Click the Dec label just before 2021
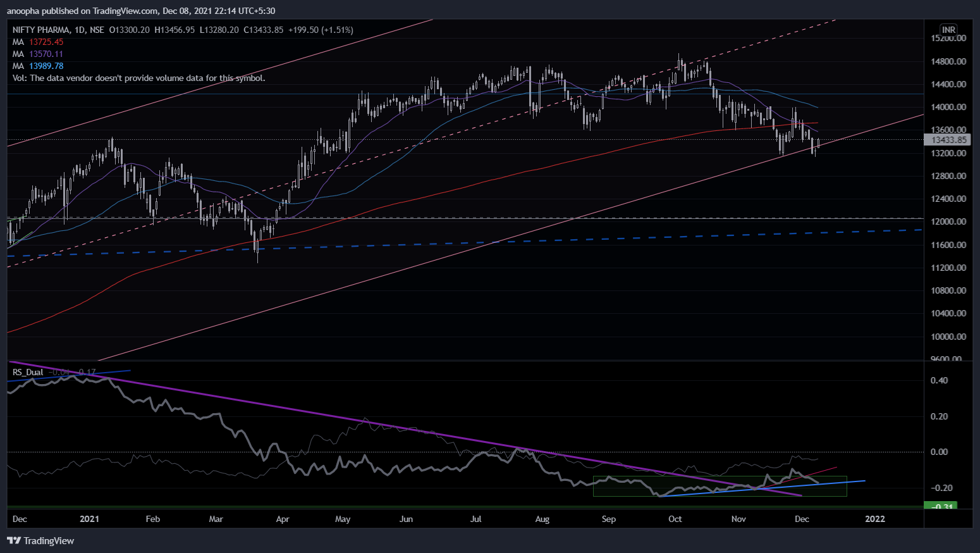 pos(20,519)
